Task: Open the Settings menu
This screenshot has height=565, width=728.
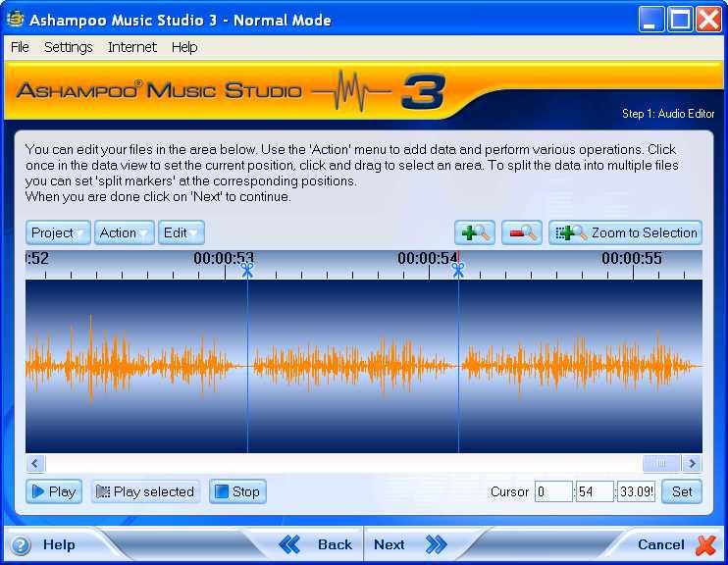Action: click(68, 47)
